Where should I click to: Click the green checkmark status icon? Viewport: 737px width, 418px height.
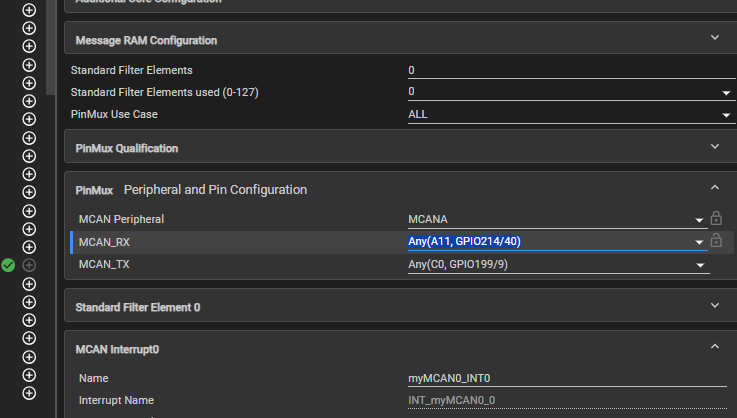(8, 265)
